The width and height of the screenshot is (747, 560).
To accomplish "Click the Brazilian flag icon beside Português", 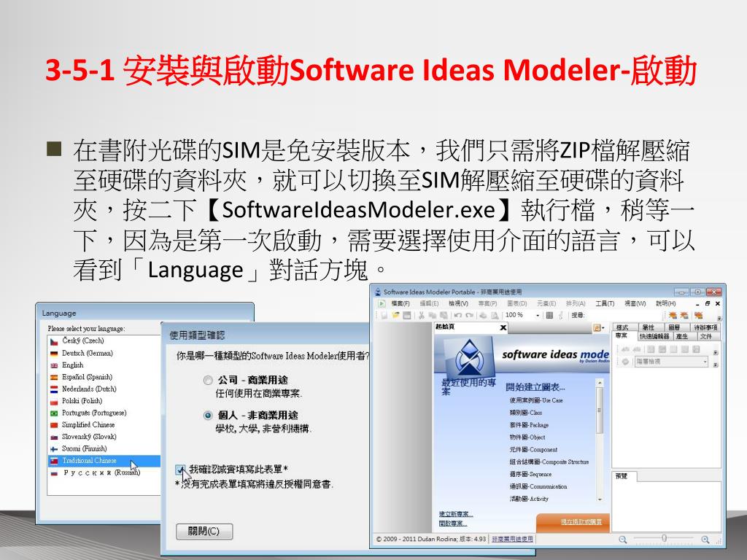I will tap(54, 413).
